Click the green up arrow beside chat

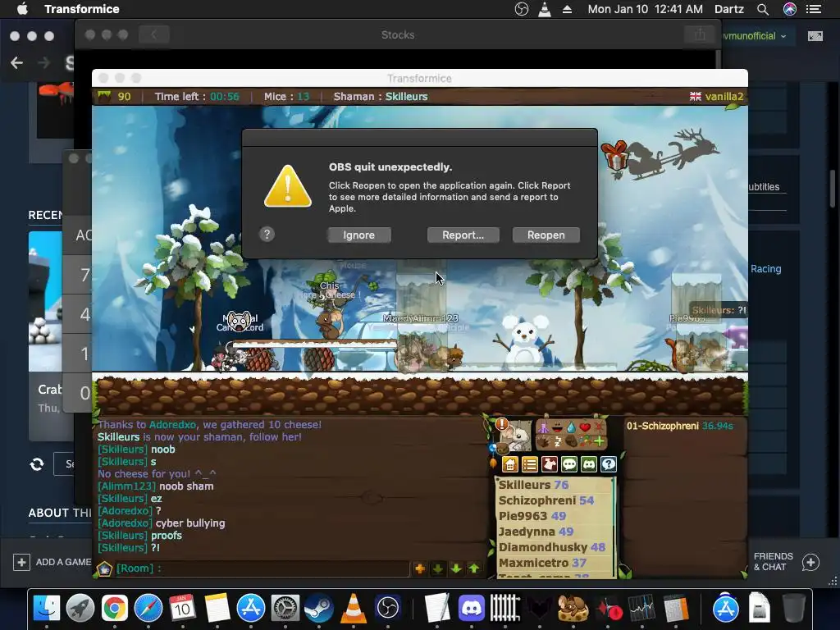coord(474,568)
